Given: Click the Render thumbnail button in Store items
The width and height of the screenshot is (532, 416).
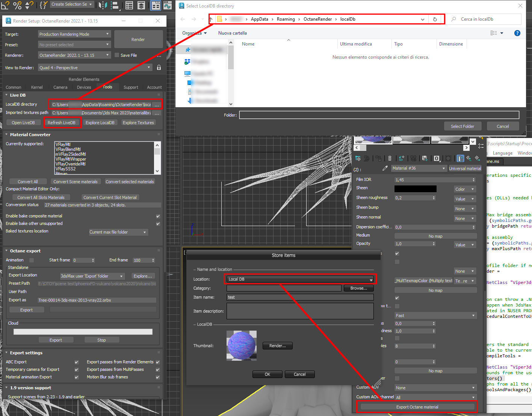Looking at the screenshot, I should coord(277,346).
